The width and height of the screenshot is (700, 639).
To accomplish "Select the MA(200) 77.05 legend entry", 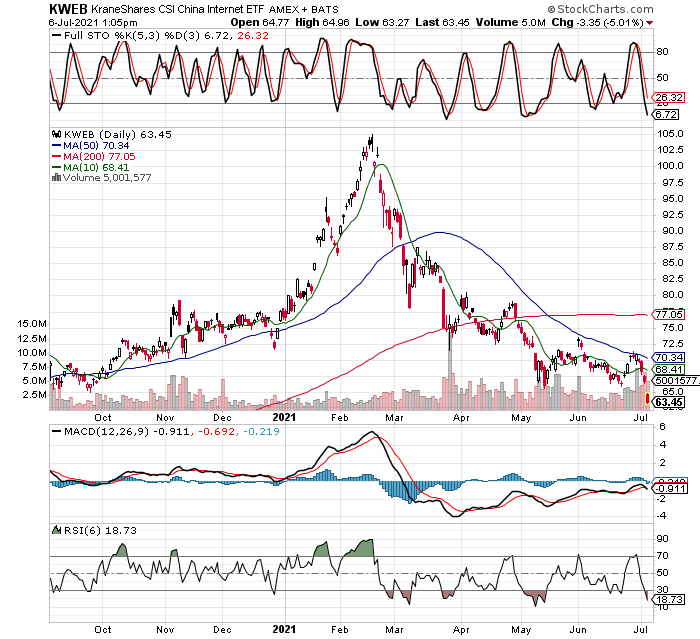I will pos(94,157).
